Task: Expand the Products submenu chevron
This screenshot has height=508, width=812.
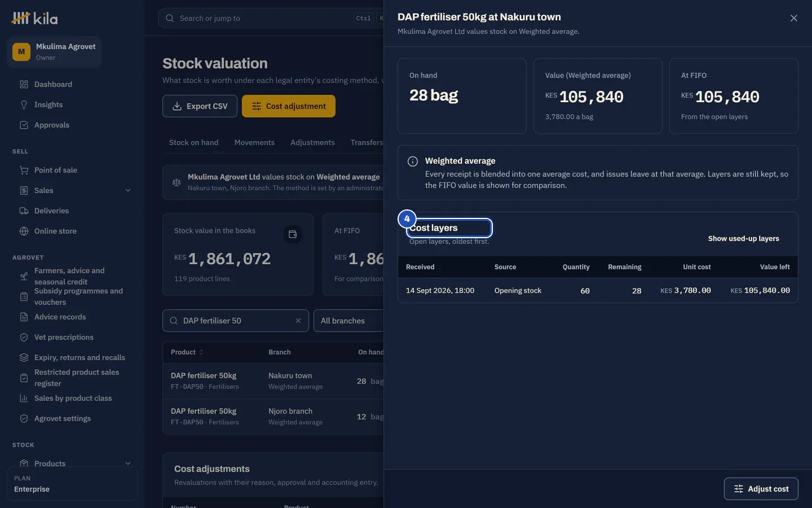Action: [x=128, y=464]
